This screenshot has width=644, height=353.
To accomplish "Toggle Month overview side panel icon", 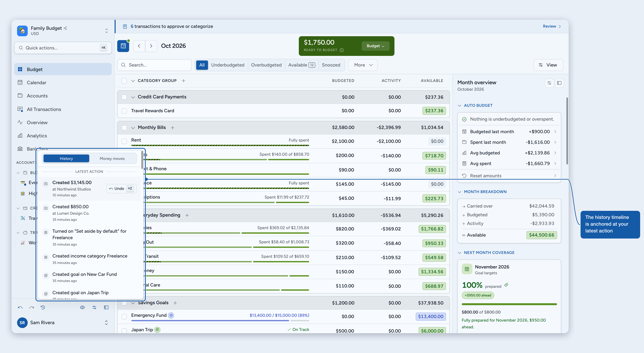I will click(x=559, y=83).
